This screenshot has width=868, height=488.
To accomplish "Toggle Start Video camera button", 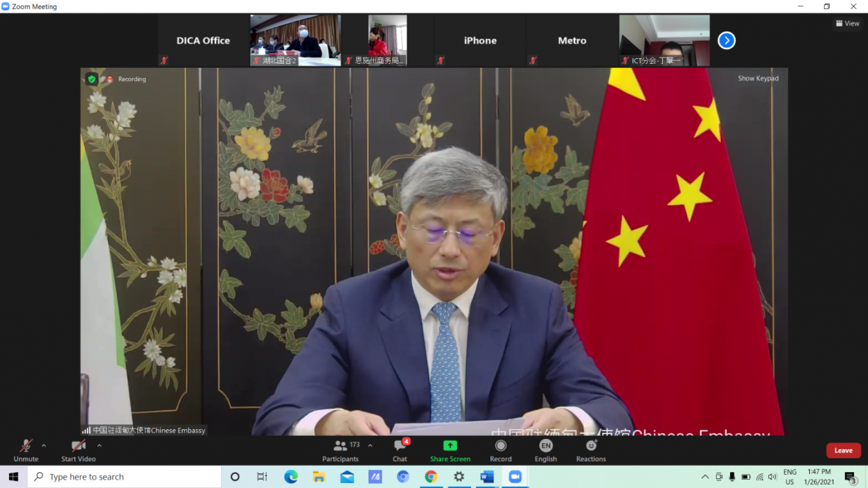I will tap(78, 449).
